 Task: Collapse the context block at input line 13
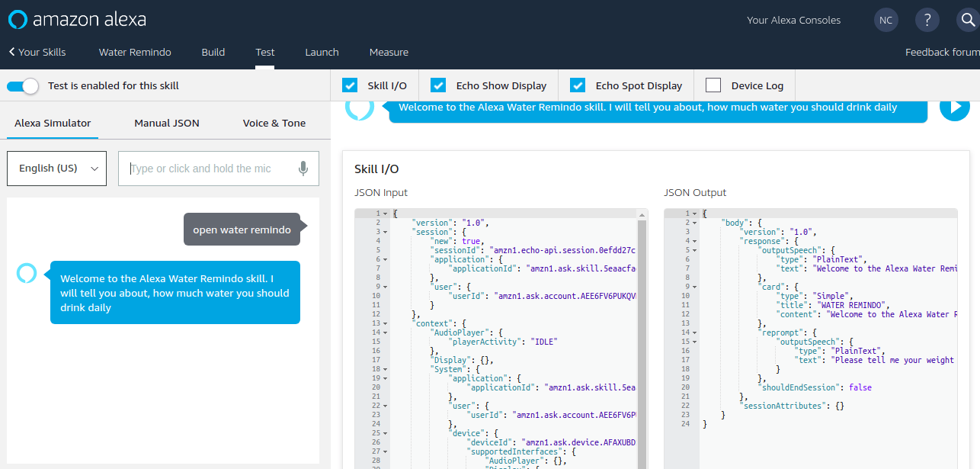pos(386,323)
